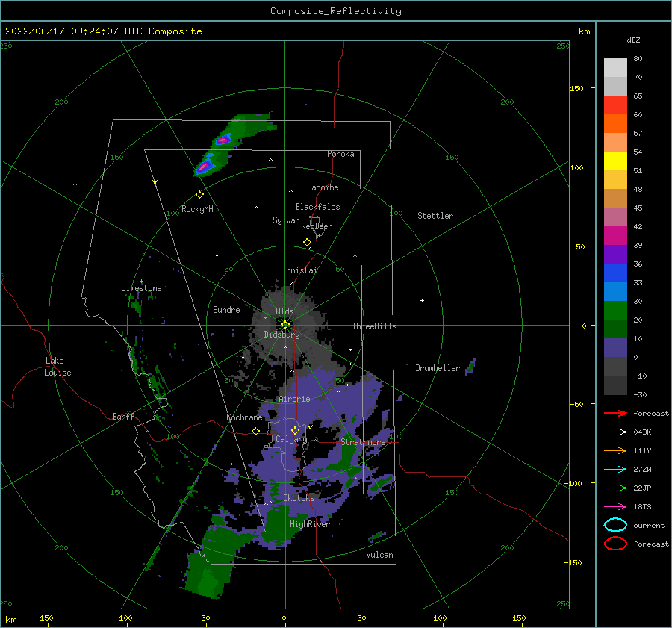Click the Lake Louise label
672x628 pixels.
pyautogui.click(x=57, y=367)
